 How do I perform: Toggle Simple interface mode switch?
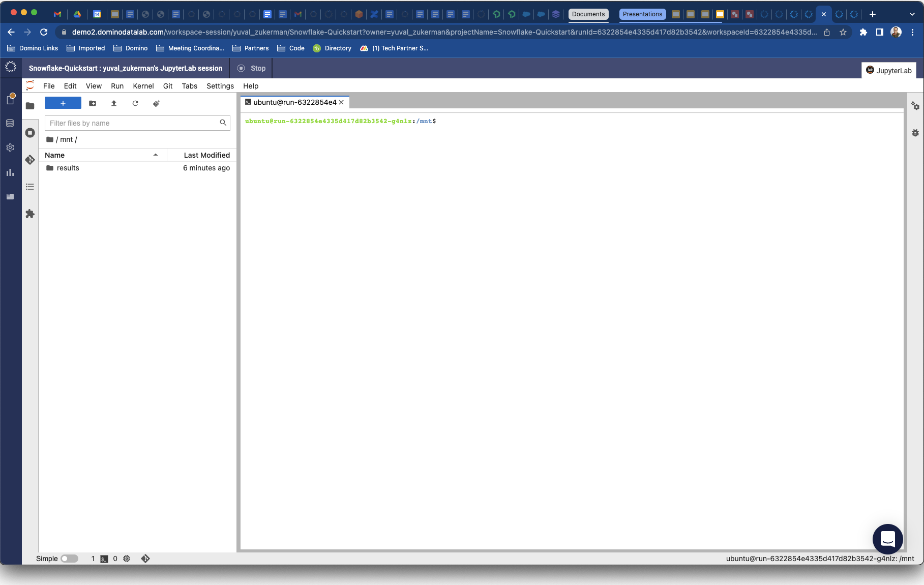[x=69, y=559]
